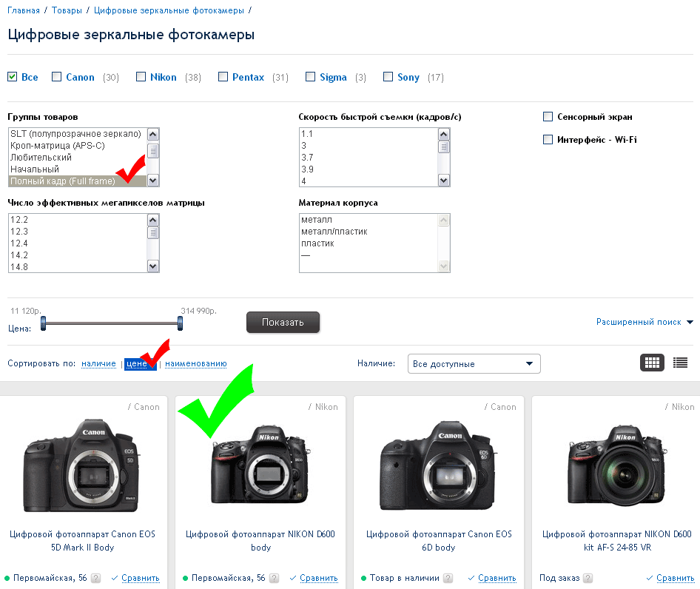Open the Наличие dropdown Все доступные
Image resolution: width=700 pixels, height=589 pixels.
474,363
